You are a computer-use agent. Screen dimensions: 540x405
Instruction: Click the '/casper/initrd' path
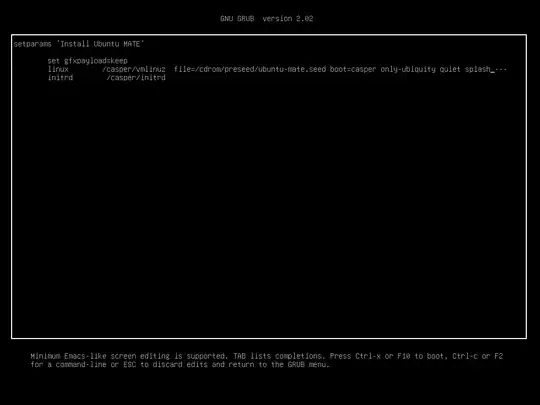[x=136, y=78]
